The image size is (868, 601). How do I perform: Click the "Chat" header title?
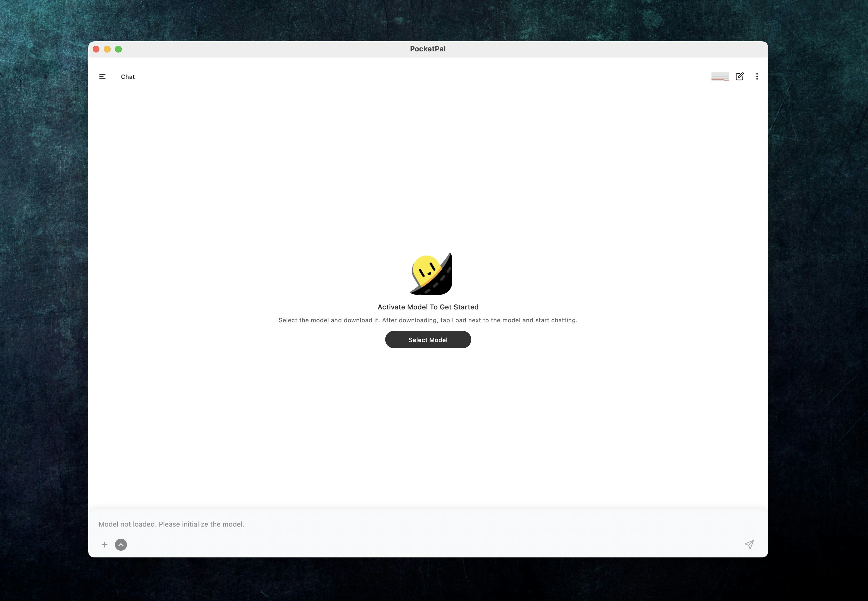point(128,77)
